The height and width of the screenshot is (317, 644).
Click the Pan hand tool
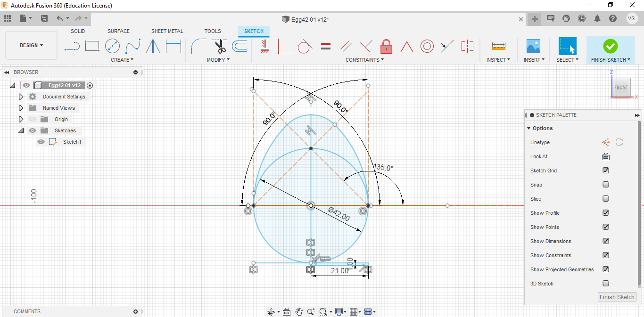[x=299, y=311]
